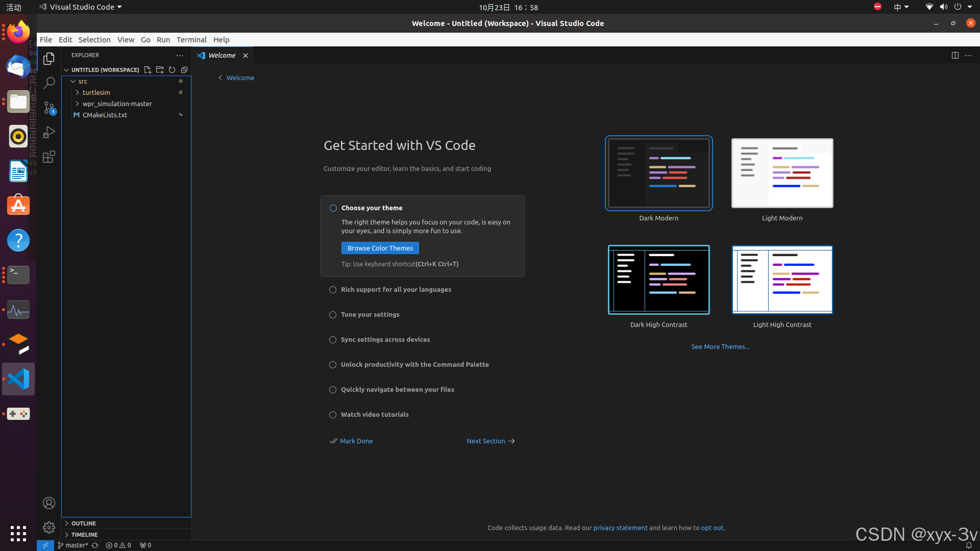Expand the turtlesim folder
980x551 pixels.
[126, 92]
